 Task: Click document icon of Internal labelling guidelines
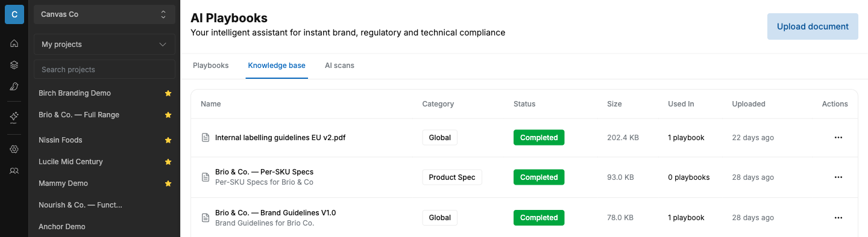point(206,138)
